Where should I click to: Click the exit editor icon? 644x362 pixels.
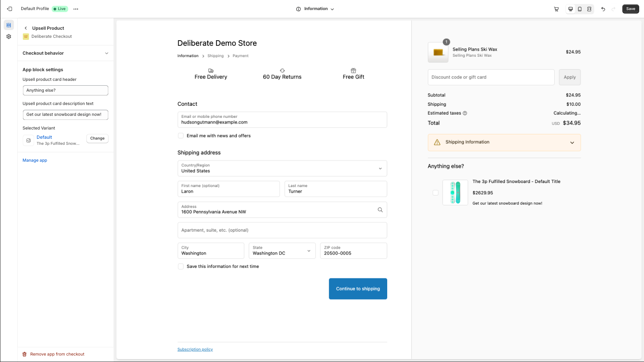click(9, 9)
